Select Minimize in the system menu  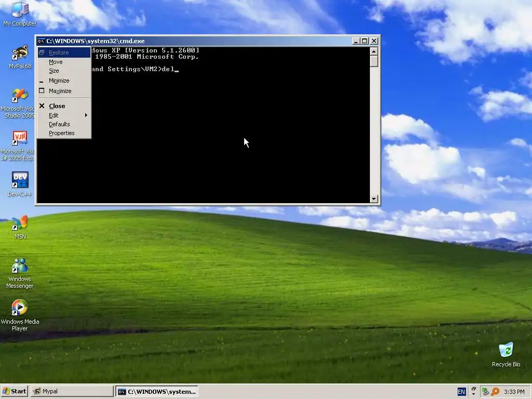64,81
